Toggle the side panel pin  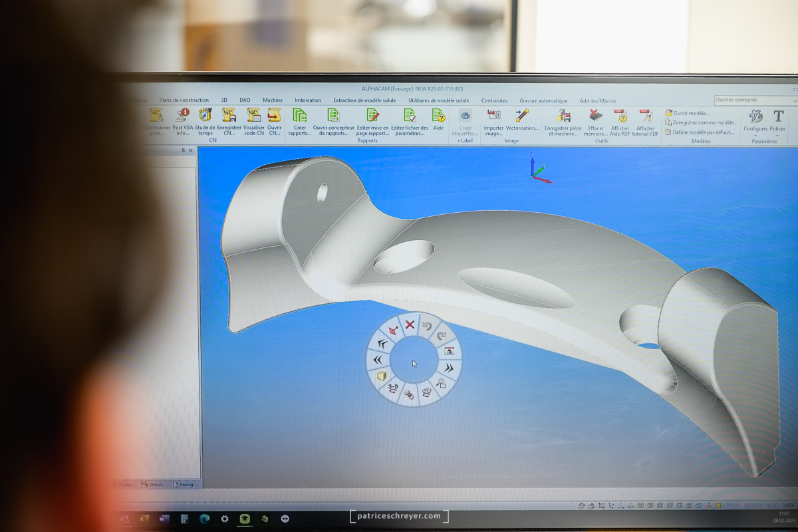184,150
